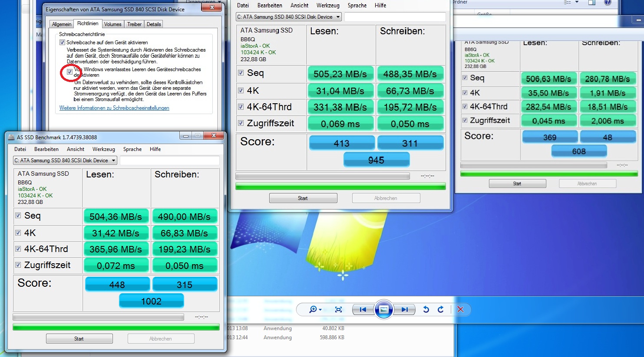Click green progress bar in score 1002 window
Screen dimensions: 644x357
116,327
